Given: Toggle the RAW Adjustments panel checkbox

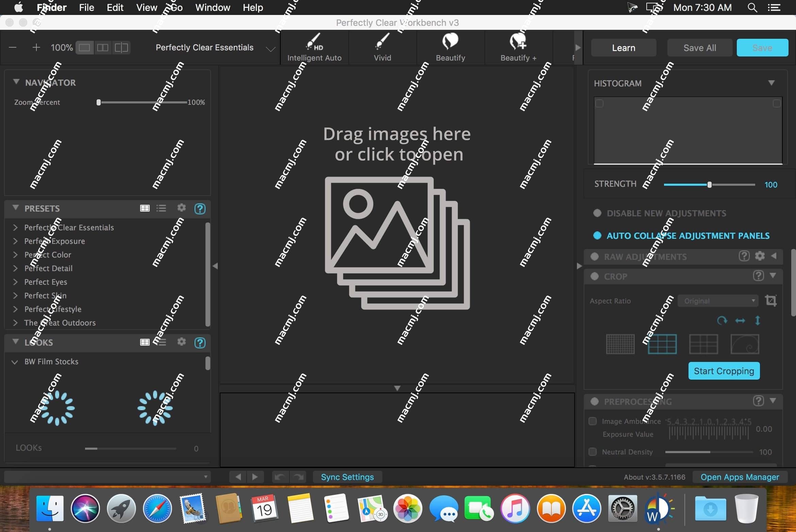Looking at the screenshot, I should tap(596, 256).
